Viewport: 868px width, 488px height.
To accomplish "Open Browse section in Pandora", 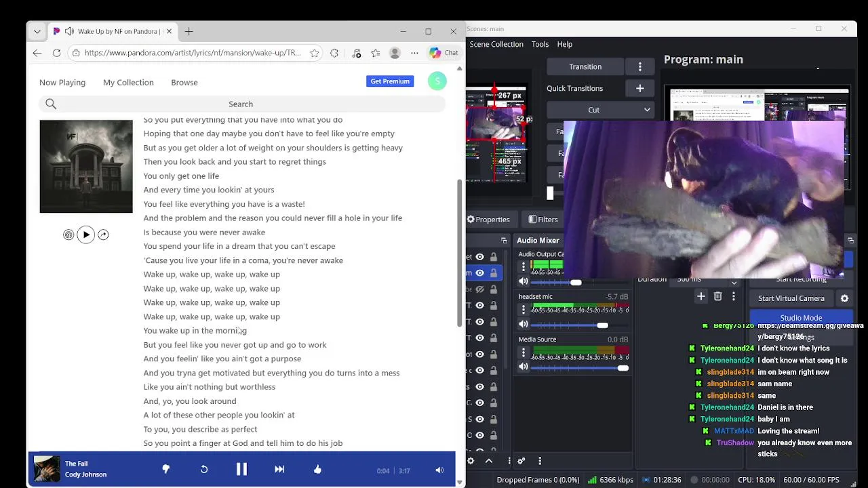I will [184, 83].
